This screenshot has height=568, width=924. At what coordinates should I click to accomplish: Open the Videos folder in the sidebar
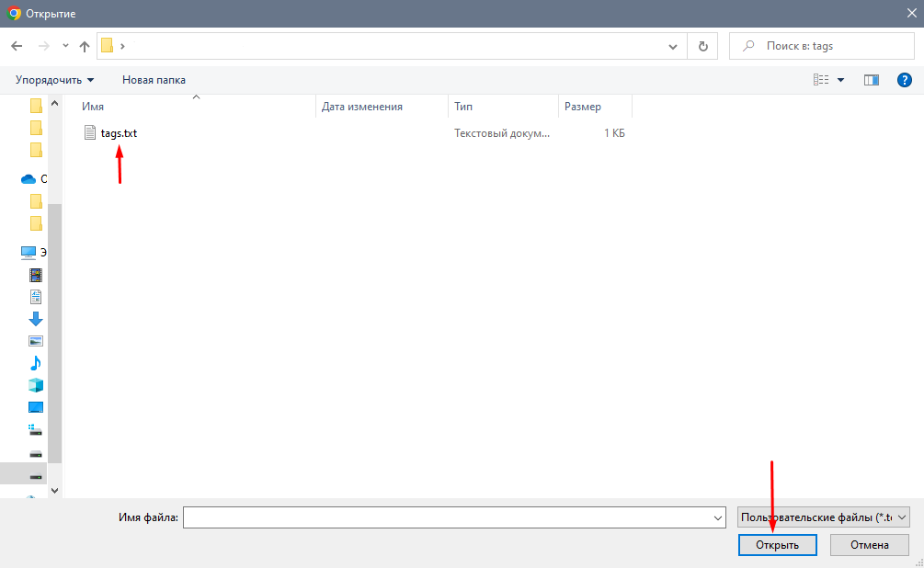(36, 275)
